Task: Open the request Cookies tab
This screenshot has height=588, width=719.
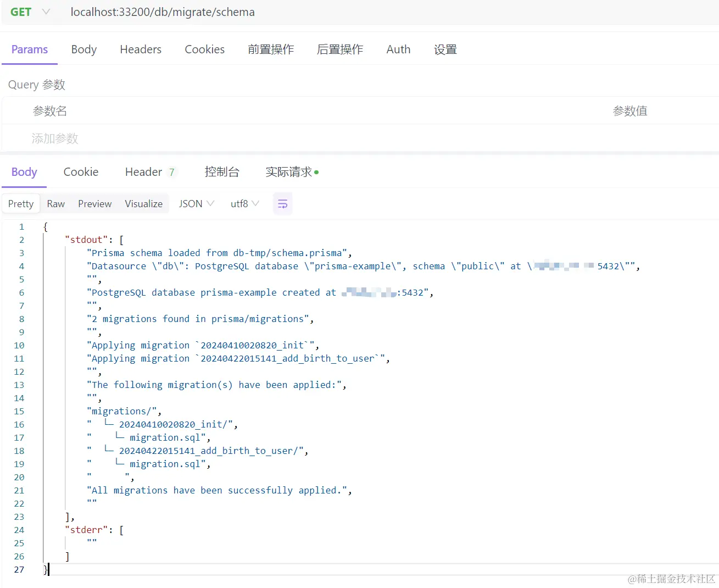Action: [x=205, y=49]
